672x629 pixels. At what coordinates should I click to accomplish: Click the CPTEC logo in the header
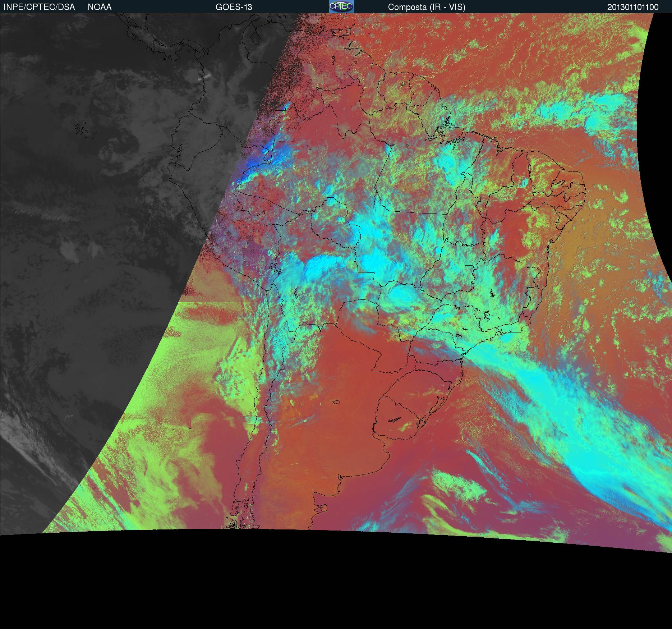coord(341,6)
